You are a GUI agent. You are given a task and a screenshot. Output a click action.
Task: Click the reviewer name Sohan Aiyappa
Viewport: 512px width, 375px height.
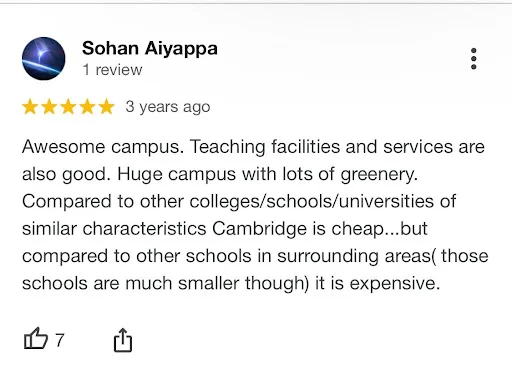pos(150,49)
